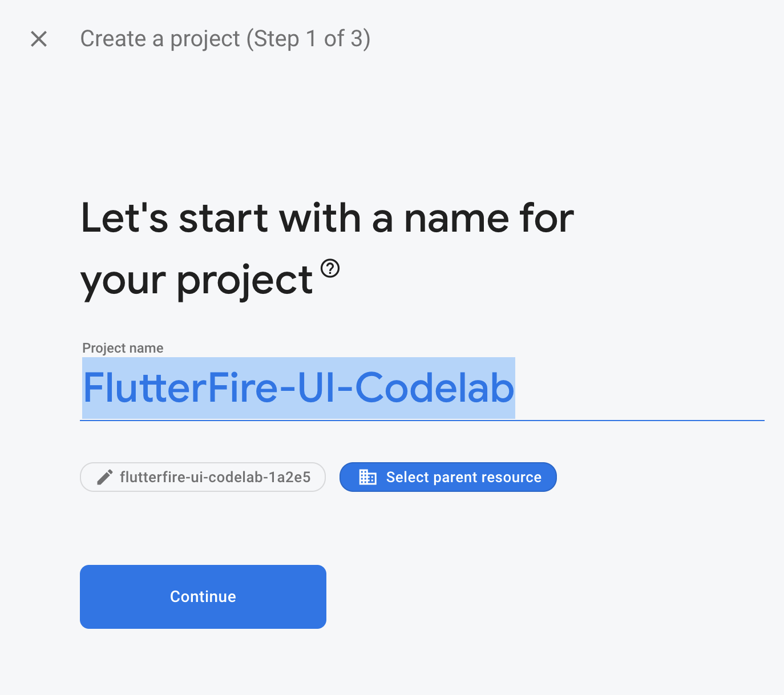Click the X to close project creation
Screen dimensions: 784x695
click(38, 39)
